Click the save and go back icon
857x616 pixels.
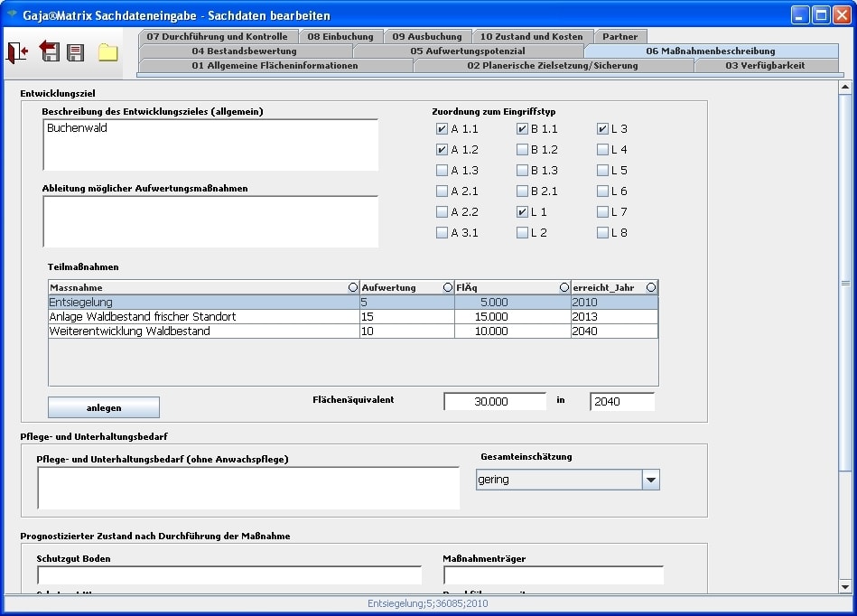[x=50, y=52]
